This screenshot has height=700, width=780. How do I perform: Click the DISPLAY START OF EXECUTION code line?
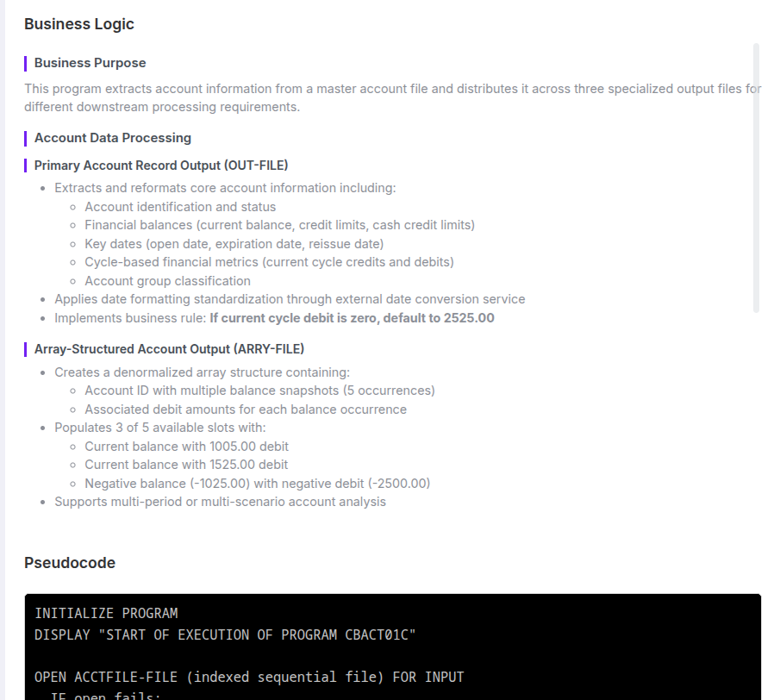coord(225,635)
